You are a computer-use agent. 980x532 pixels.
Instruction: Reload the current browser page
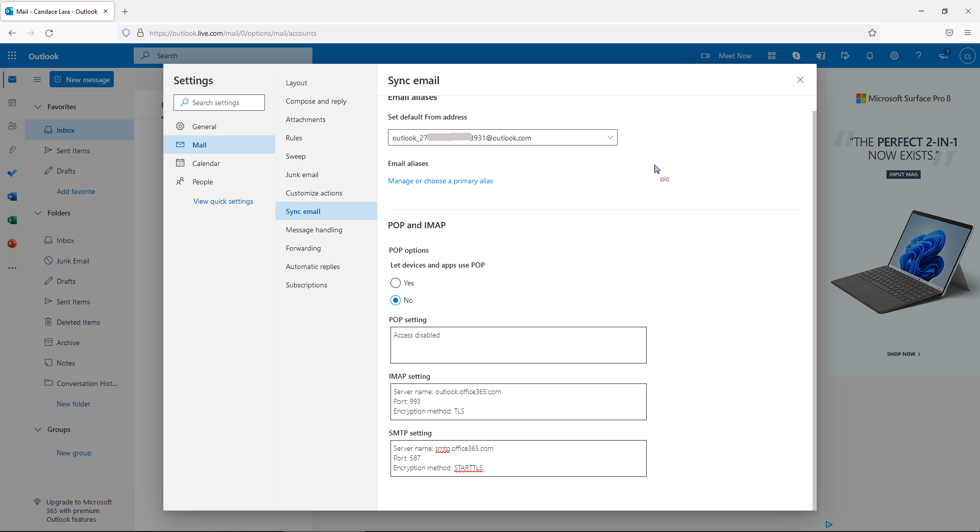[49, 33]
